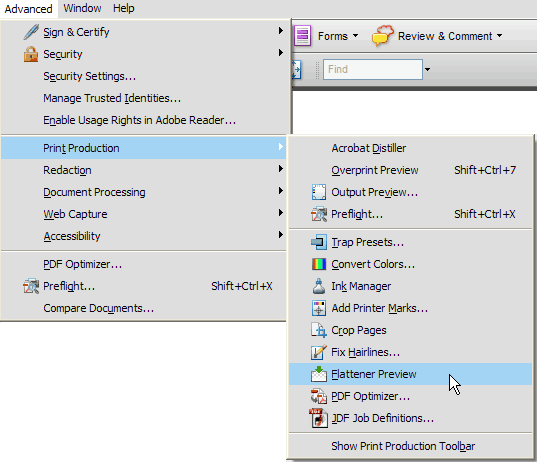The width and height of the screenshot is (537, 462).
Task: Click the Flattener Preview icon
Action: (x=319, y=374)
